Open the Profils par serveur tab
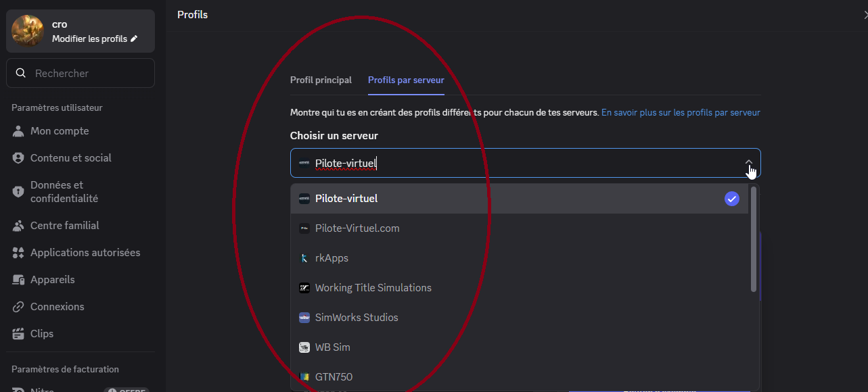Image resolution: width=868 pixels, height=392 pixels. pos(406,80)
